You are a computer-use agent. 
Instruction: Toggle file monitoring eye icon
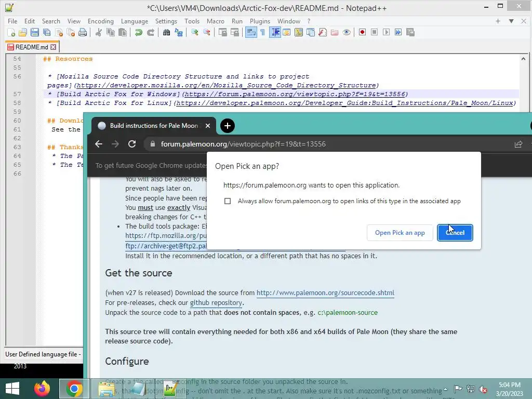tap(347, 32)
